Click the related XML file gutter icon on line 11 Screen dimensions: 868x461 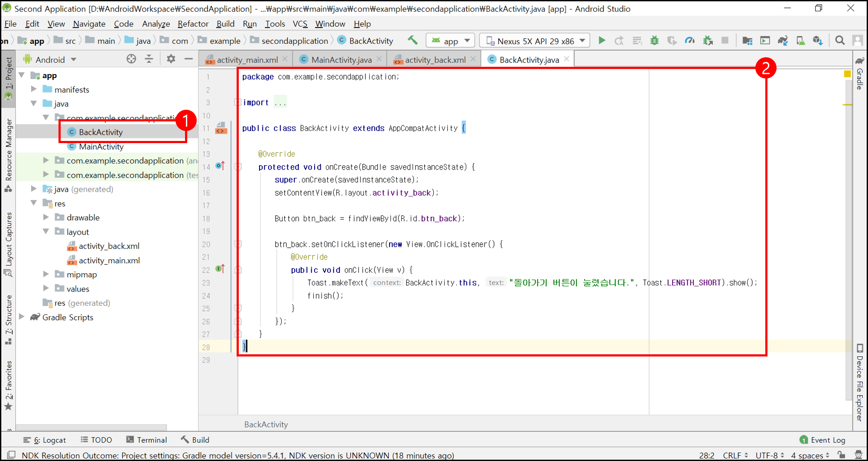(221, 128)
